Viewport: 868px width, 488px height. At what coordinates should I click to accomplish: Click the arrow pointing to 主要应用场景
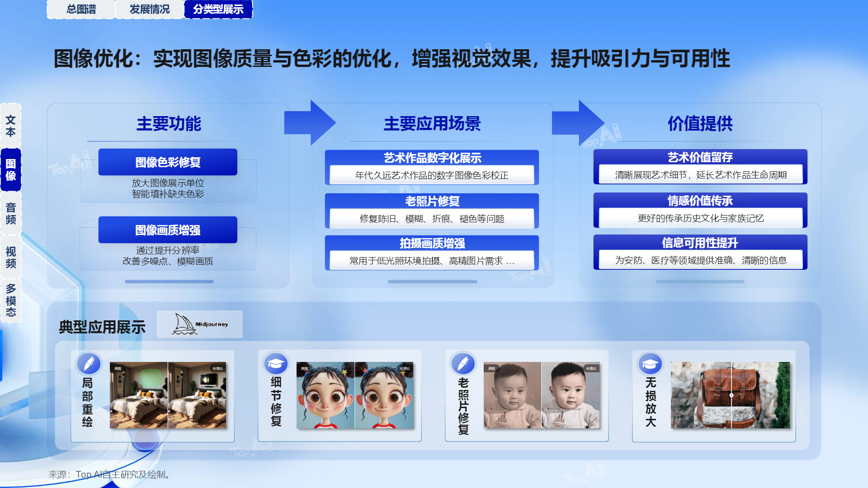(310, 123)
